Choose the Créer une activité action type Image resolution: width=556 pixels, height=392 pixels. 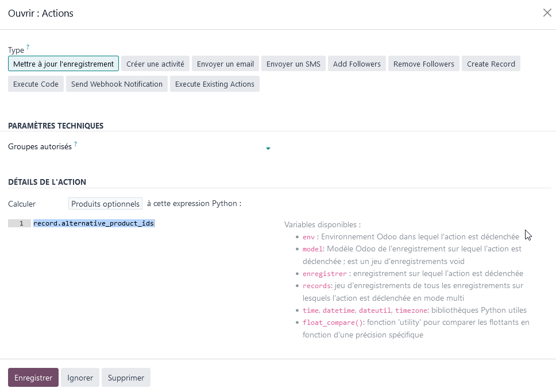(155, 64)
